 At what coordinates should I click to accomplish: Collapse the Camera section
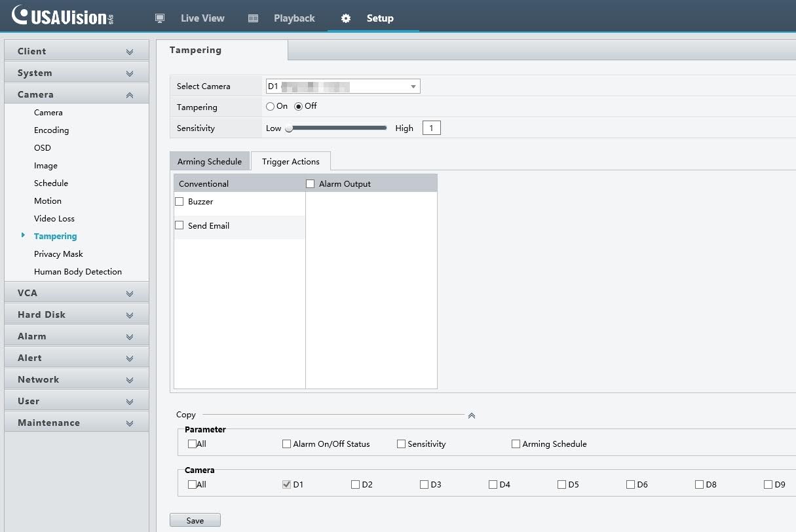coord(77,94)
